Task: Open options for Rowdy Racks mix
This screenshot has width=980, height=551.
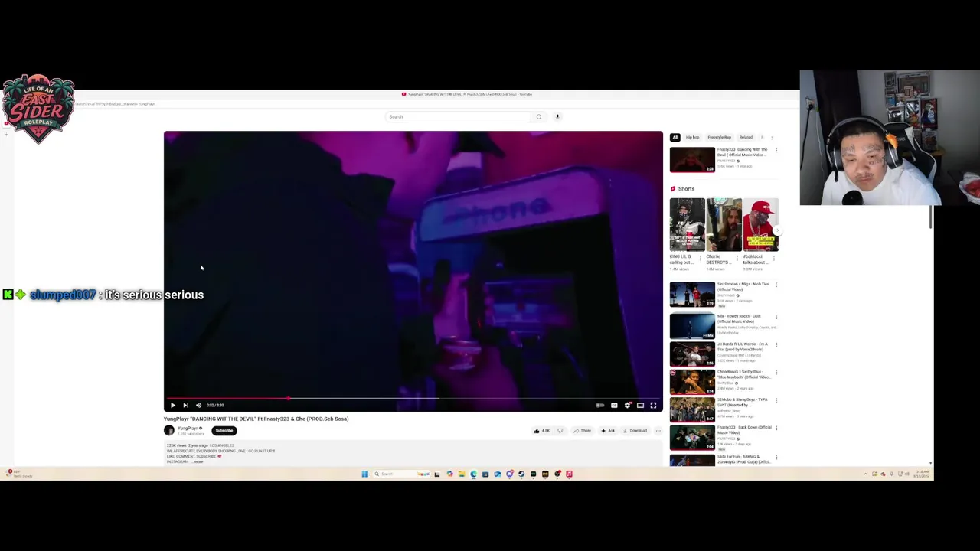Action: click(776, 317)
